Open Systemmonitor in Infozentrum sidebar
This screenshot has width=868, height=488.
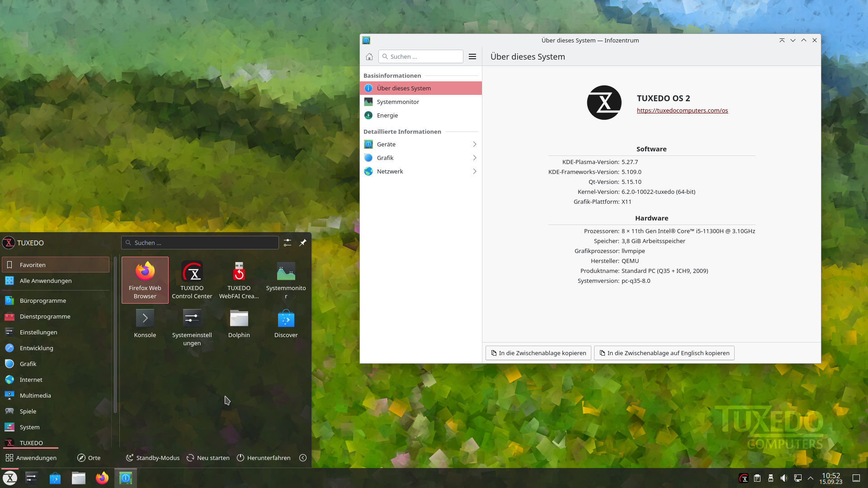[421, 102]
